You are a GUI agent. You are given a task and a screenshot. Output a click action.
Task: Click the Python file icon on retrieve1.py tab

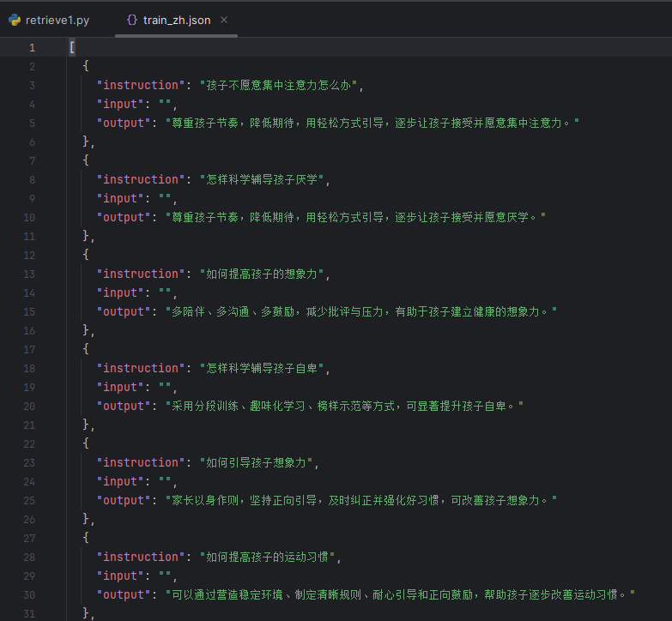click(15, 20)
